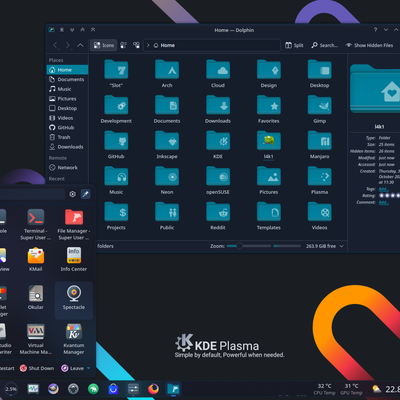The image size is (400, 400).
Task: Set rating with first star
Action: (x=382, y=196)
